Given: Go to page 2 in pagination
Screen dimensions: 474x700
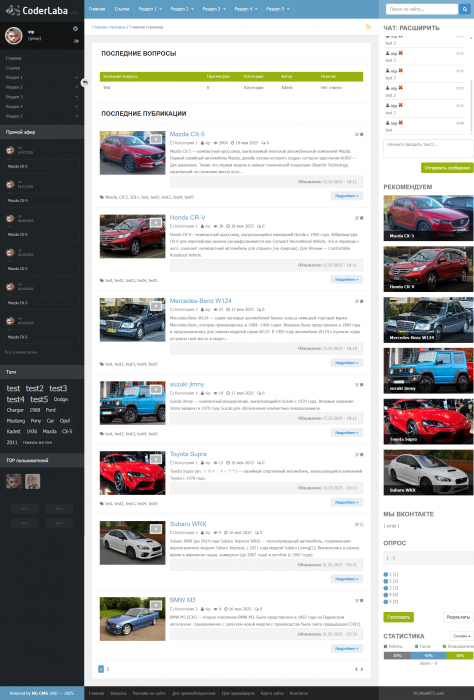Looking at the screenshot, I should point(108,669).
